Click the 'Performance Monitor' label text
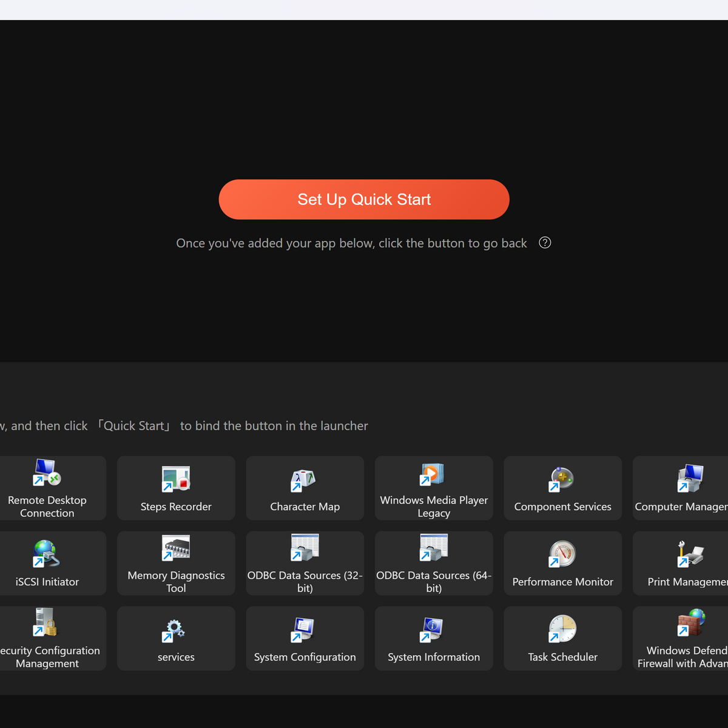The height and width of the screenshot is (728, 728). pos(562,582)
